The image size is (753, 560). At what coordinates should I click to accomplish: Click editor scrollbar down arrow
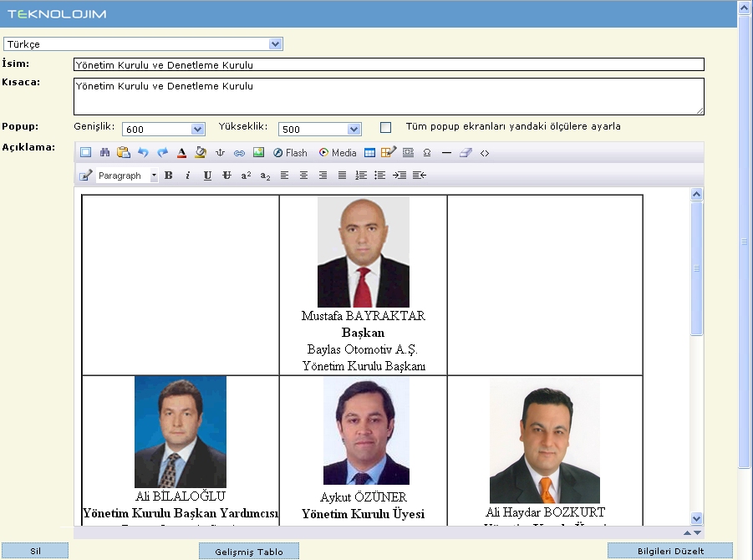click(x=696, y=518)
